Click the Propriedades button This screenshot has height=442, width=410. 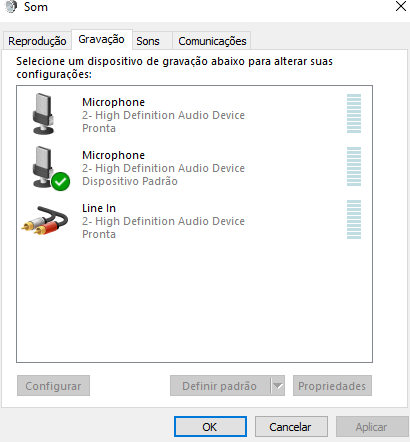[332, 386]
